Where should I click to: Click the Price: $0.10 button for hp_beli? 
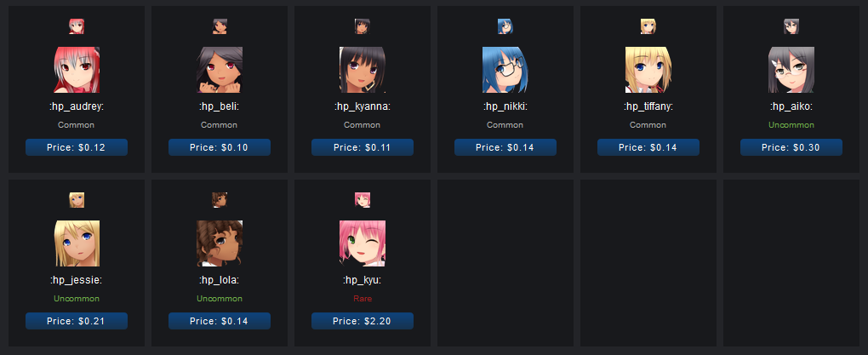(x=220, y=147)
